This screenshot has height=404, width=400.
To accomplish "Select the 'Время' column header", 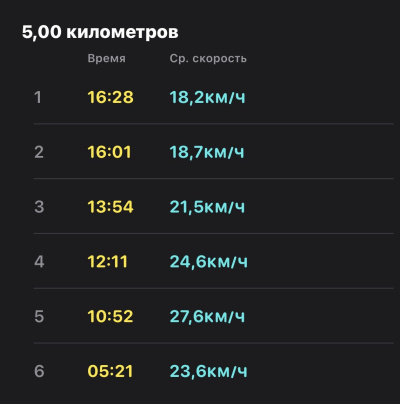I will click(x=107, y=59).
